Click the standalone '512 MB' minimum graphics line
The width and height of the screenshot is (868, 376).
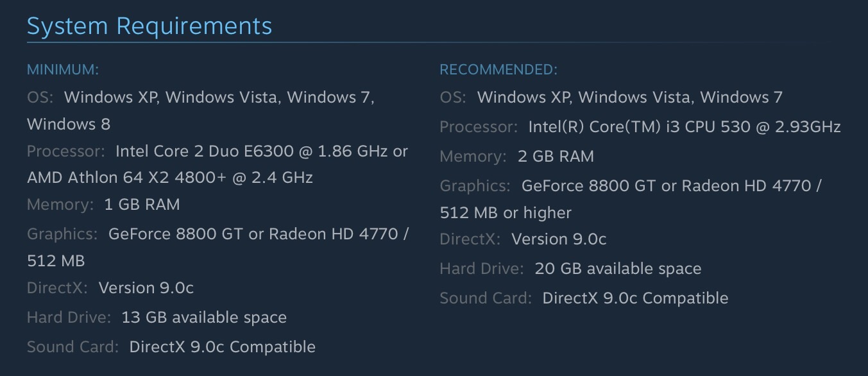pyautogui.click(x=56, y=261)
